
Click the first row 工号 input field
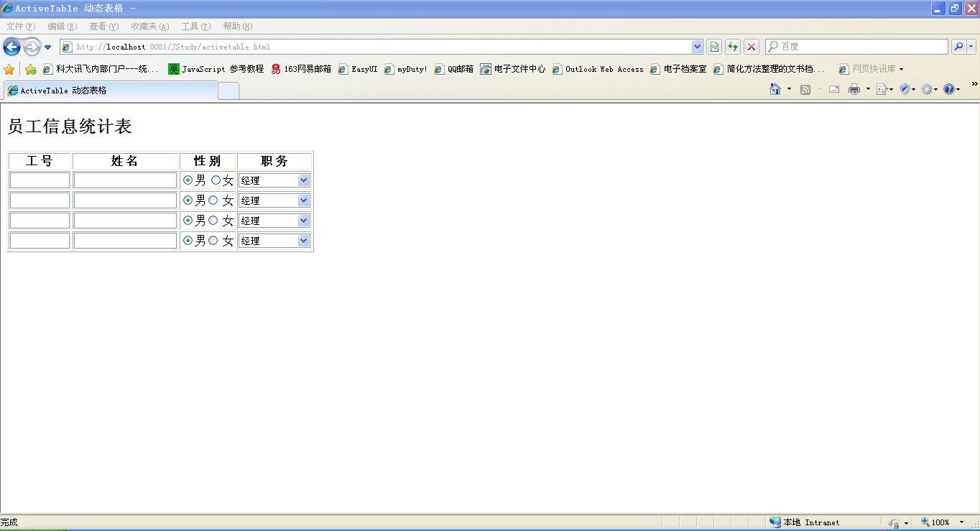pyautogui.click(x=40, y=180)
